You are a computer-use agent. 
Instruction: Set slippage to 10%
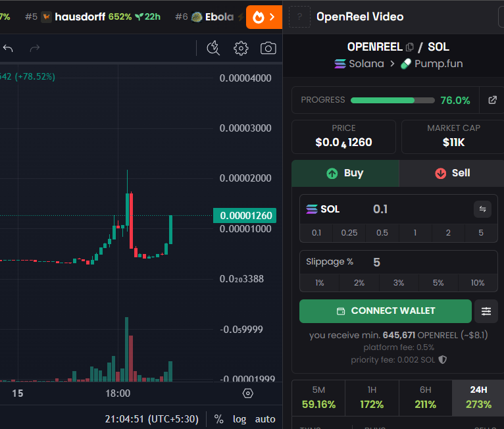click(x=478, y=283)
